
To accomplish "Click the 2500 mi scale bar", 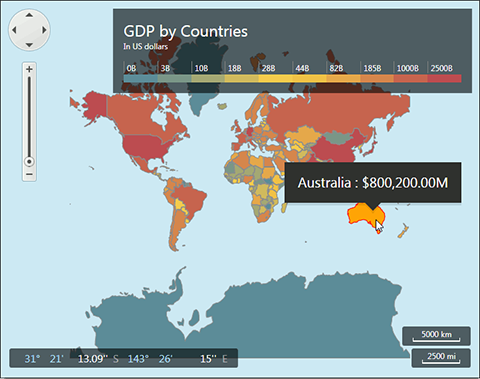I will (x=441, y=358).
